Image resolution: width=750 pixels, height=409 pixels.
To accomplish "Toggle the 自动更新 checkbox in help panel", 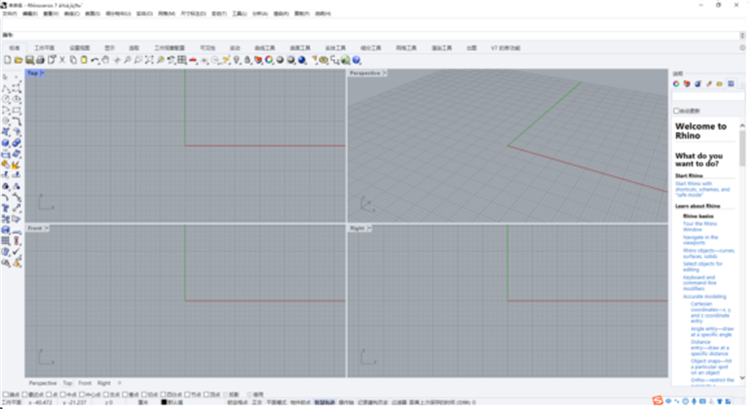I will tap(676, 111).
